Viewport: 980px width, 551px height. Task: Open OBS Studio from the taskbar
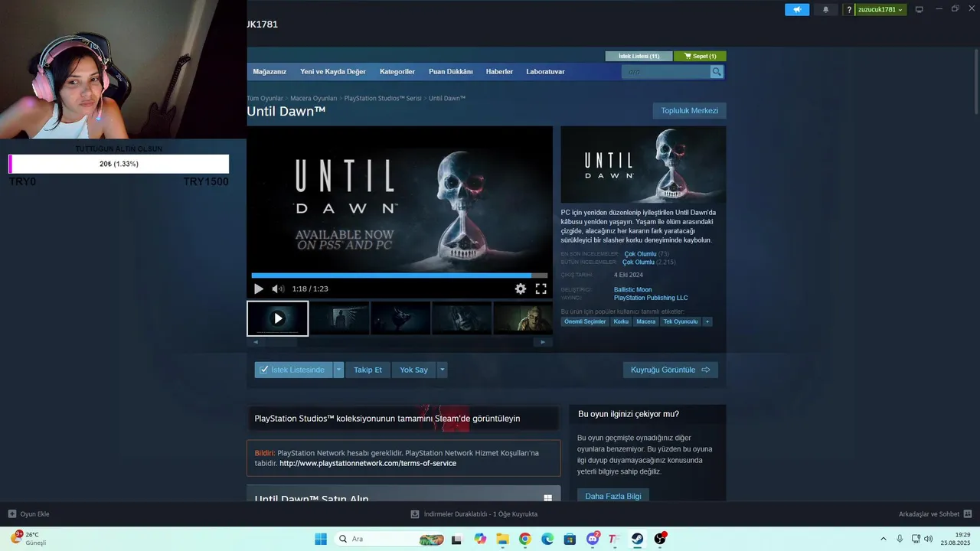pyautogui.click(x=659, y=539)
